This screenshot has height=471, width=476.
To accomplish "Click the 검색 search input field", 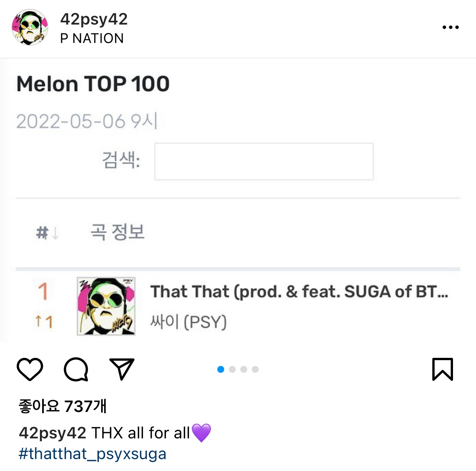I will click(x=264, y=161).
